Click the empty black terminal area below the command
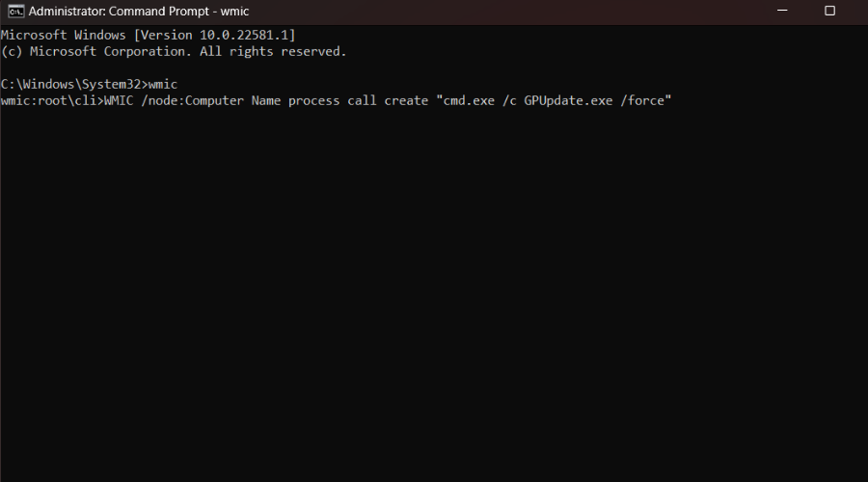 pyautogui.click(x=434, y=289)
